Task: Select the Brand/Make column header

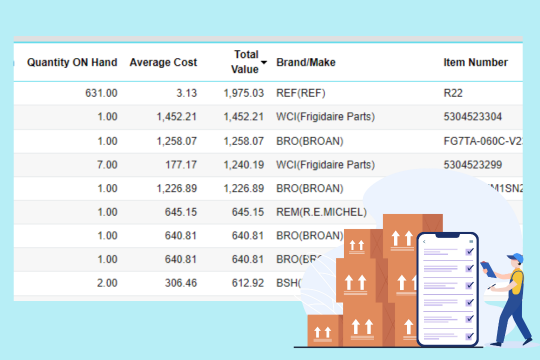Action: (306, 62)
